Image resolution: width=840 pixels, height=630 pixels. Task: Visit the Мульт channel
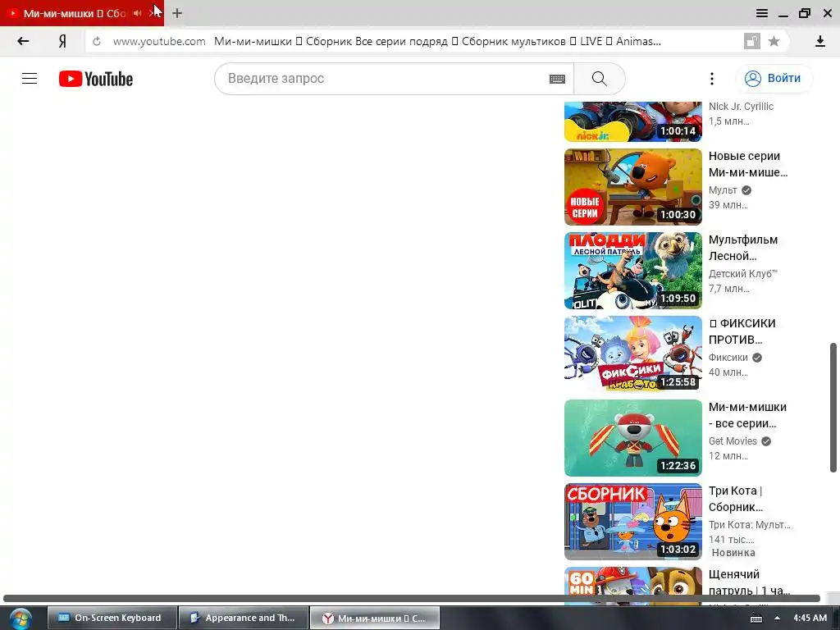tap(723, 190)
